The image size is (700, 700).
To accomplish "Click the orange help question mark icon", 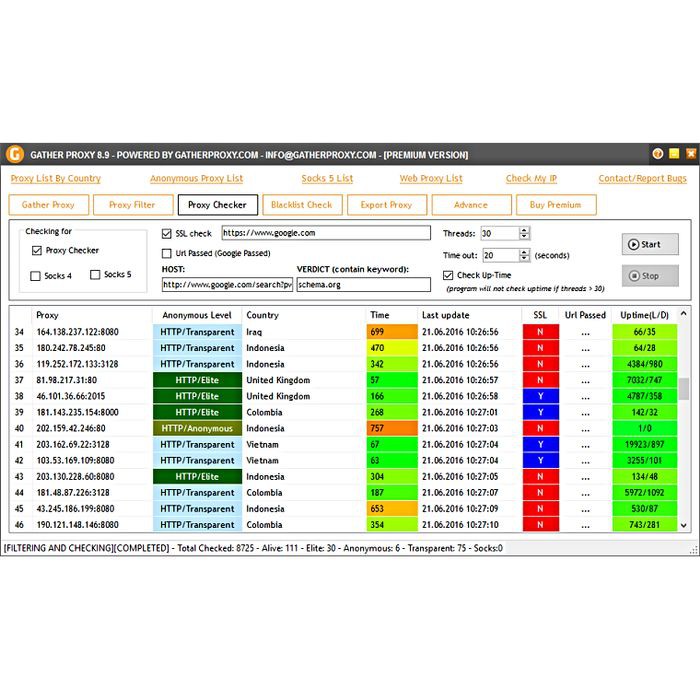I will click(x=658, y=154).
